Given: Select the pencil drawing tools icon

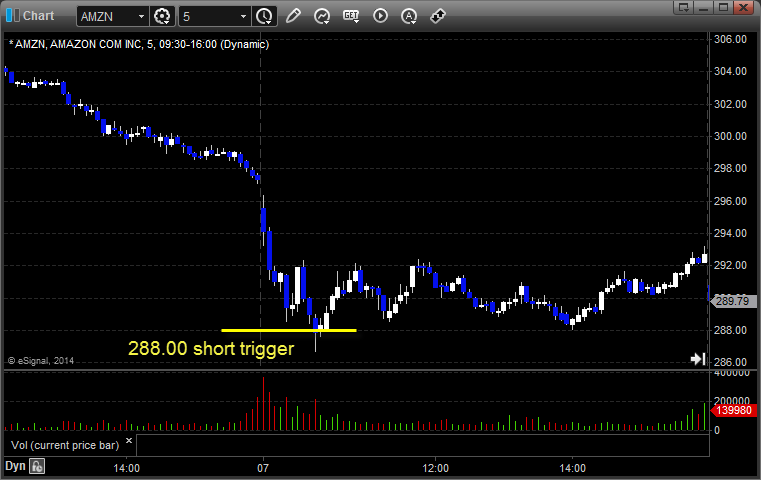Looking at the screenshot, I should click(293, 16).
